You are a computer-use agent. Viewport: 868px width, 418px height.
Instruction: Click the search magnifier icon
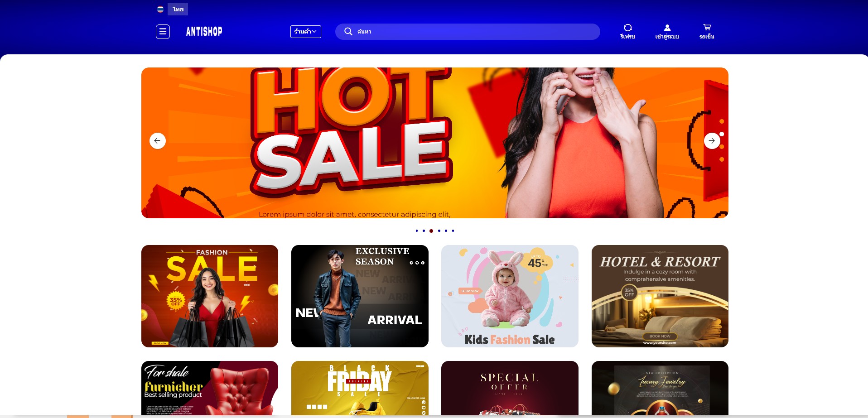point(348,31)
